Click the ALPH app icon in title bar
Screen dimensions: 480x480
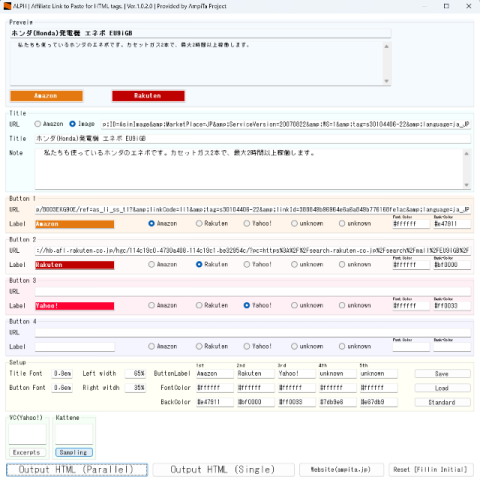7,6
